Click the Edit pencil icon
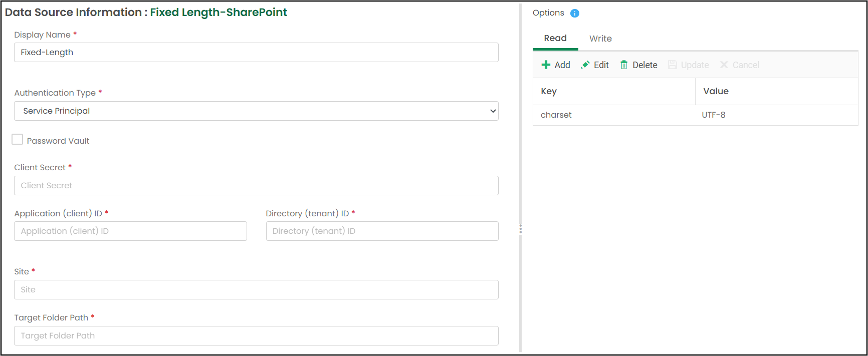 pyautogui.click(x=585, y=65)
